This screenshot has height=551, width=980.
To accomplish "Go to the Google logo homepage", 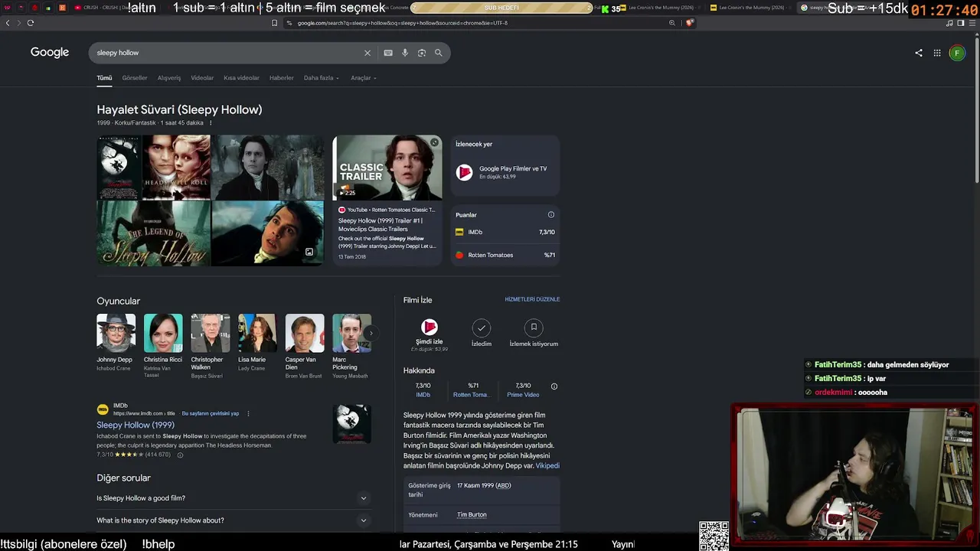I will pos(50,52).
